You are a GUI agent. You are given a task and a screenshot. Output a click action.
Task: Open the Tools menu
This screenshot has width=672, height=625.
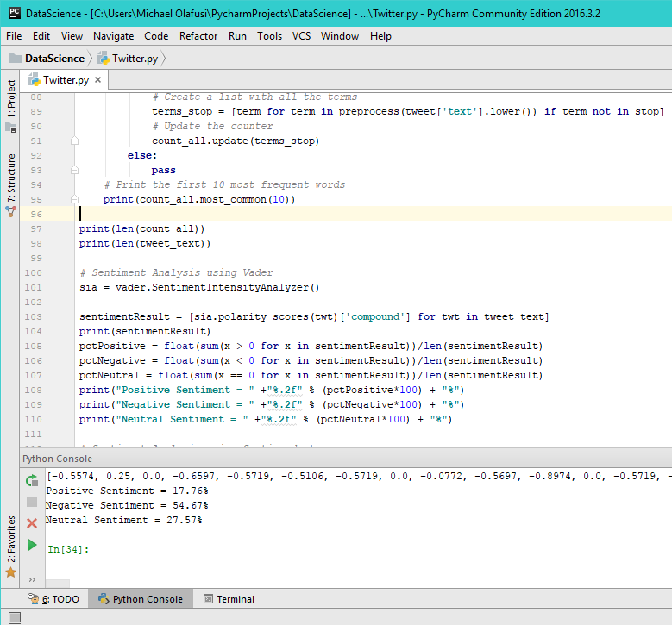pos(269,36)
